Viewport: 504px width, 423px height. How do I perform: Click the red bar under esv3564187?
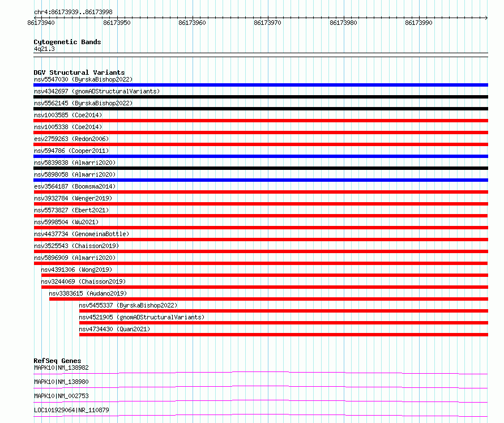click(260, 192)
